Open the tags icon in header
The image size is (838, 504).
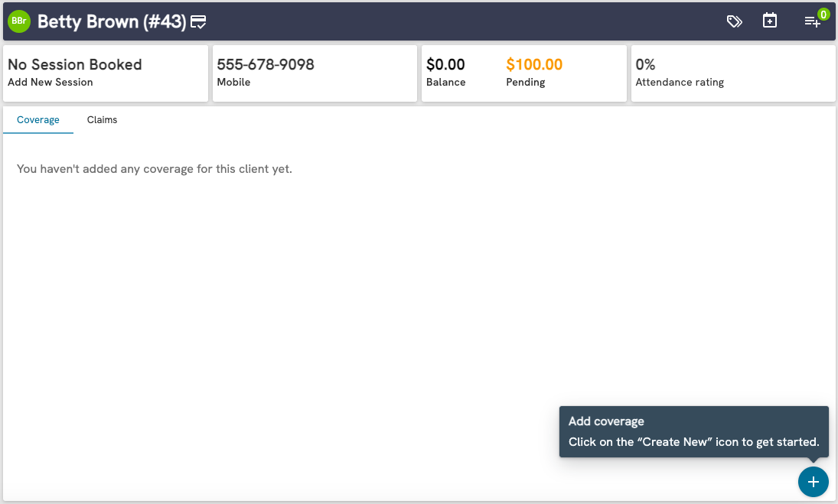[x=735, y=21]
